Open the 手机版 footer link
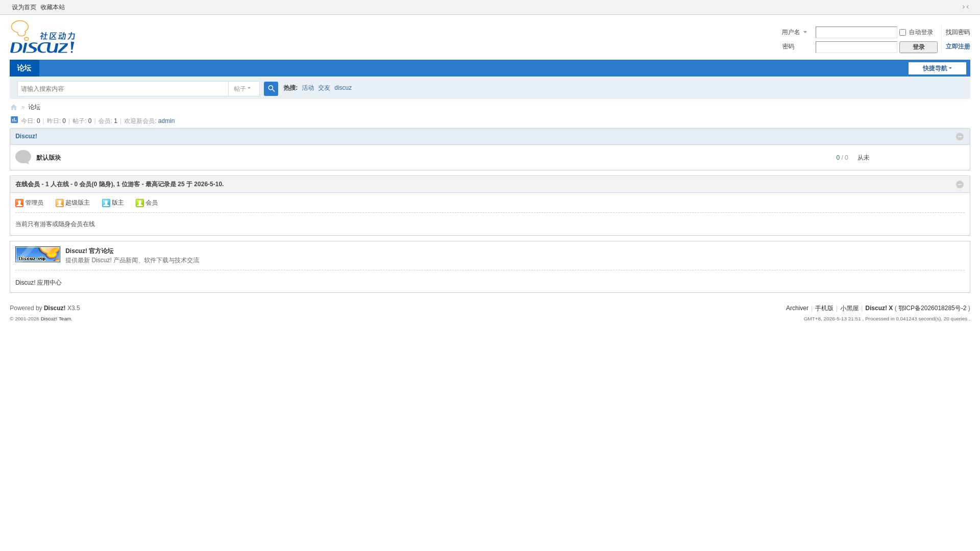This screenshot has width=980, height=551. (824, 308)
